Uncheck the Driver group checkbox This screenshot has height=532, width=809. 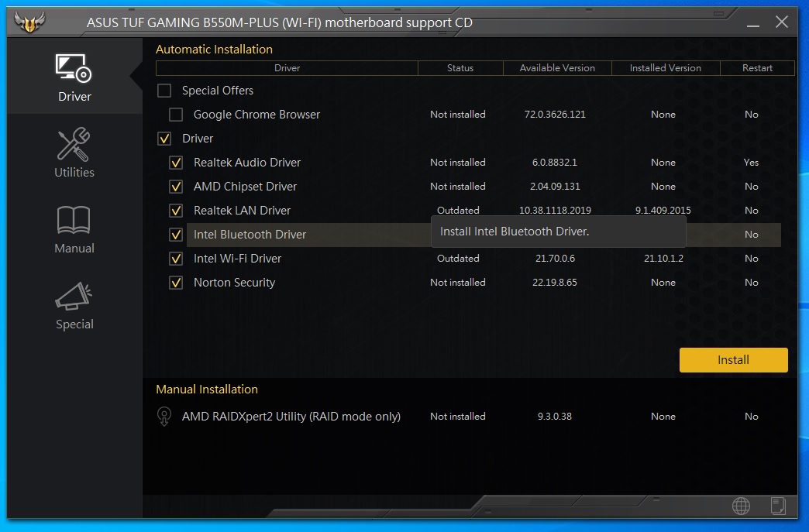pos(164,139)
